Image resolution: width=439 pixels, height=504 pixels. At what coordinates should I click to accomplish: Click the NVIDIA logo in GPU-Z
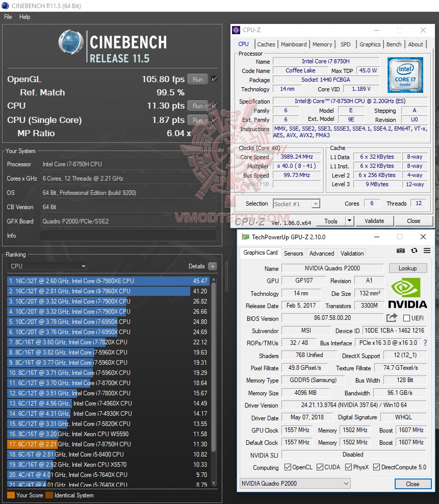click(407, 293)
